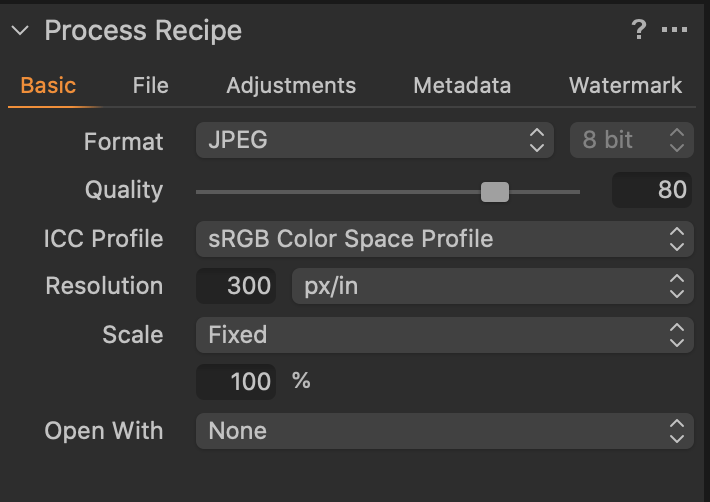Go to the Metadata tab
The height and width of the screenshot is (502, 710).
(462, 86)
